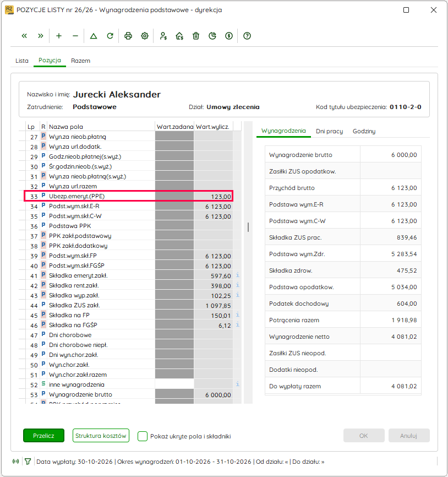This screenshot has width=448, height=477.
Task: Select the Wynagrodzenia tab
Action: pyautogui.click(x=283, y=131)
